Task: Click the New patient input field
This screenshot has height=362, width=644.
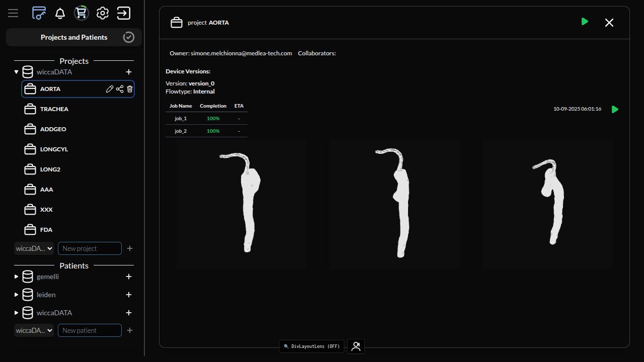Action: pos(90,330)
